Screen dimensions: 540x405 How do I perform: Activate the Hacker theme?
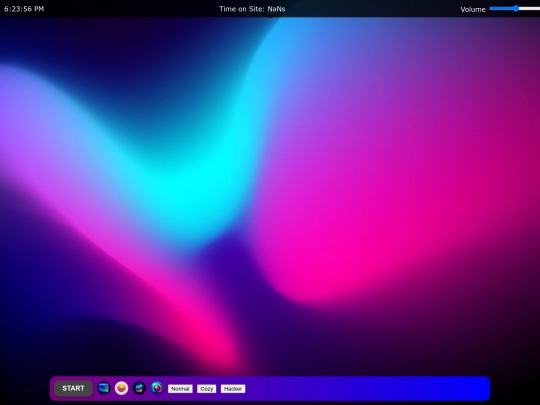tap(233, 389)
